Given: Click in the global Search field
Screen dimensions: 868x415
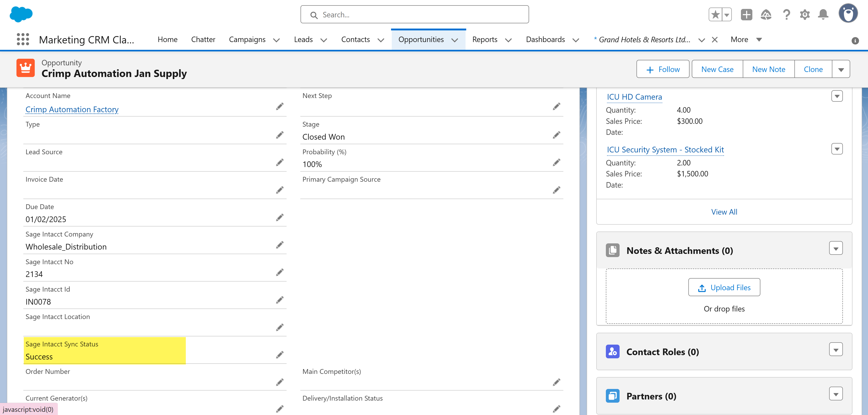Looking at the screenshot, I should [414, 14].
